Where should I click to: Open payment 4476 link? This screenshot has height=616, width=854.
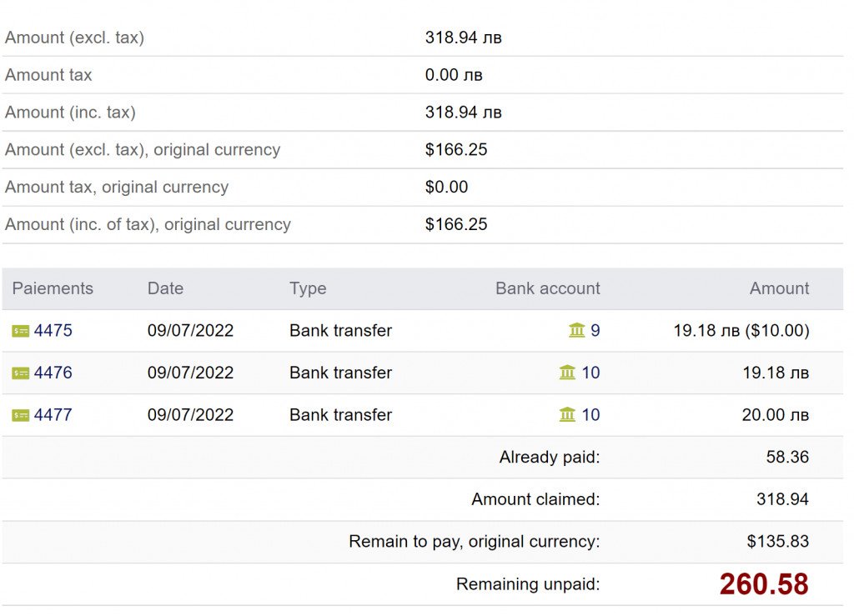tap(53, 373)
